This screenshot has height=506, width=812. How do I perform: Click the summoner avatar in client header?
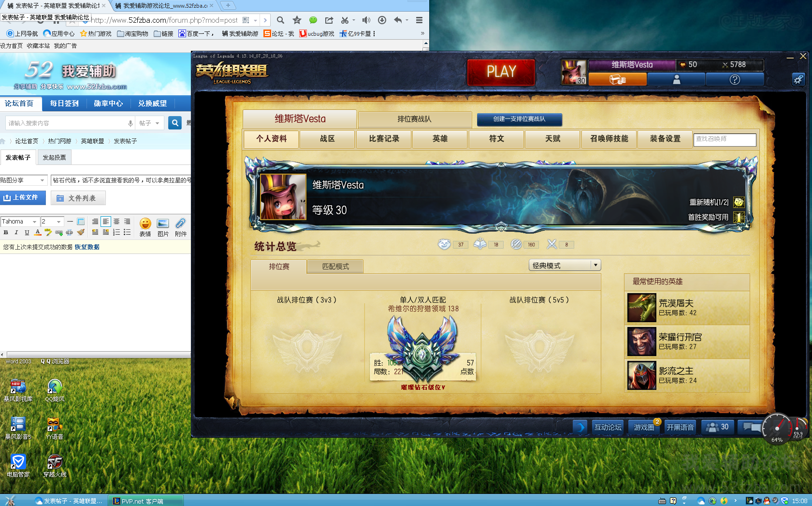(574, 72)
